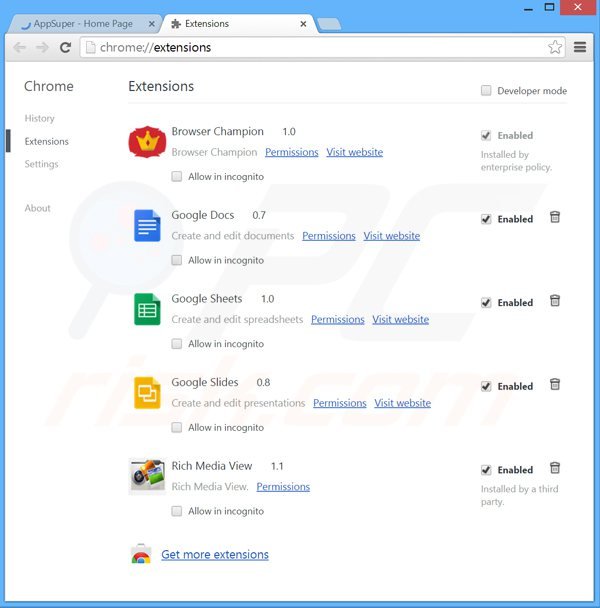Click the 'Installed by a third party.' note

[519, 495]
